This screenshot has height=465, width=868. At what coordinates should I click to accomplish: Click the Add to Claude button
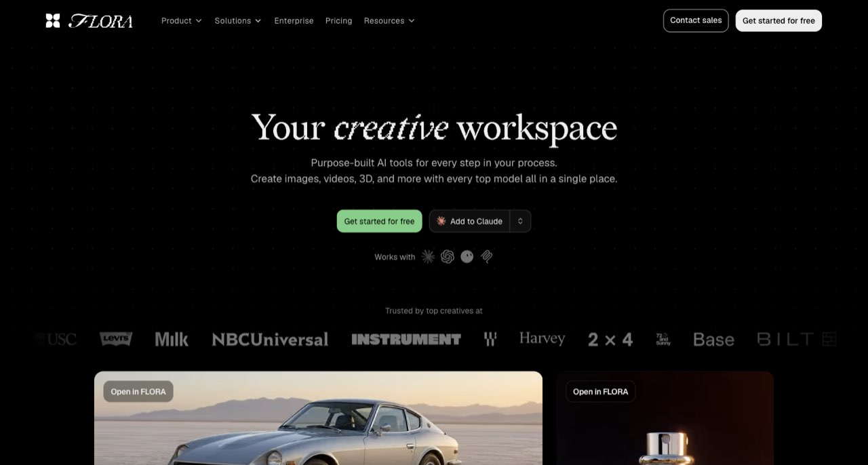pos(470,221)
